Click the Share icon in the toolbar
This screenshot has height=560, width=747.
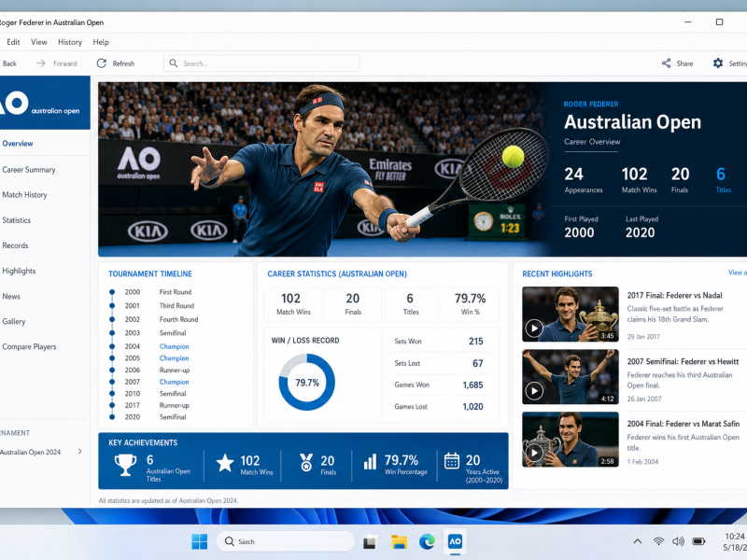tap(666, 63)
